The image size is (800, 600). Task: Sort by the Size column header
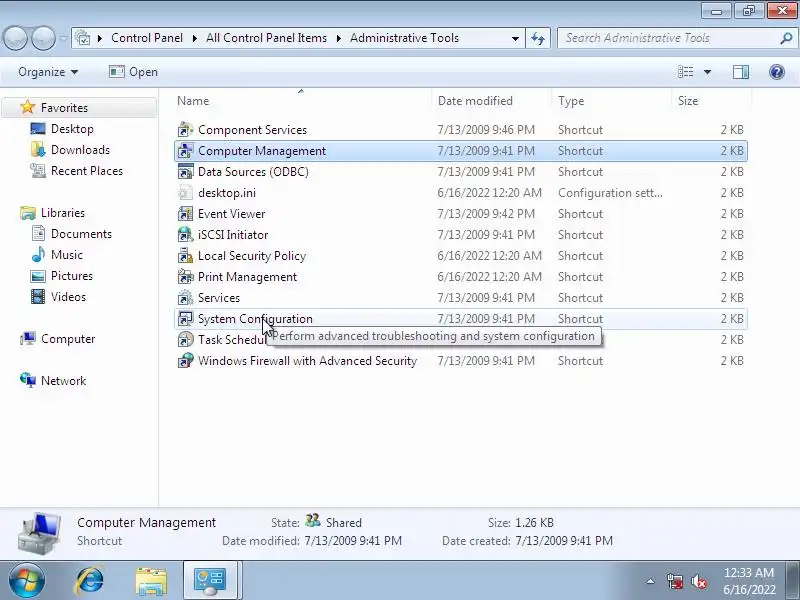pyautogui.click(x=711, y=101)
